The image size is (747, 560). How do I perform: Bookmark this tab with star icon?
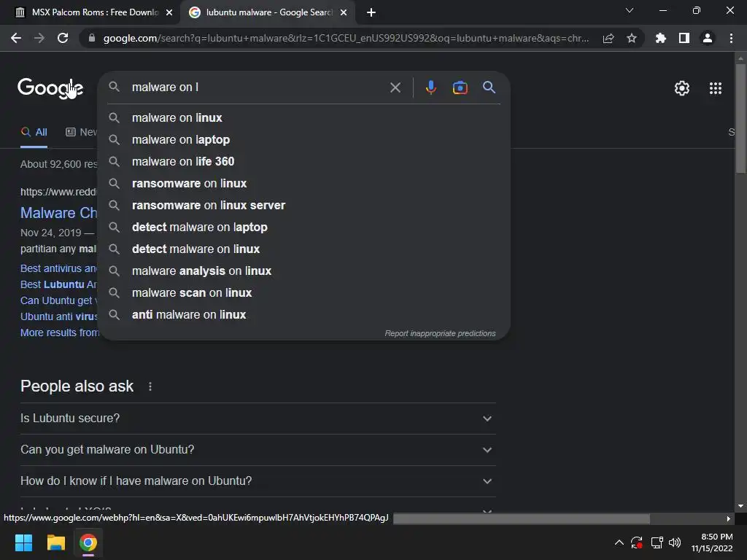[x=631, y=38]
